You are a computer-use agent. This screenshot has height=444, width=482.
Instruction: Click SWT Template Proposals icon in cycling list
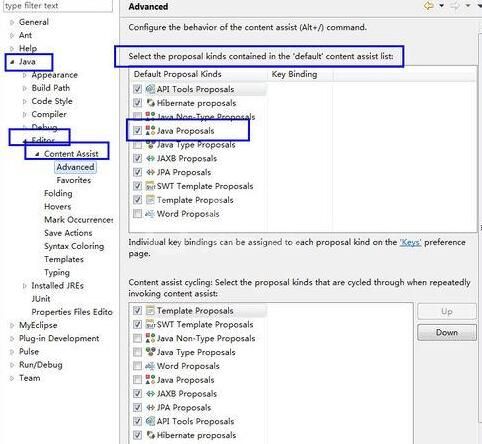(150, 324)
